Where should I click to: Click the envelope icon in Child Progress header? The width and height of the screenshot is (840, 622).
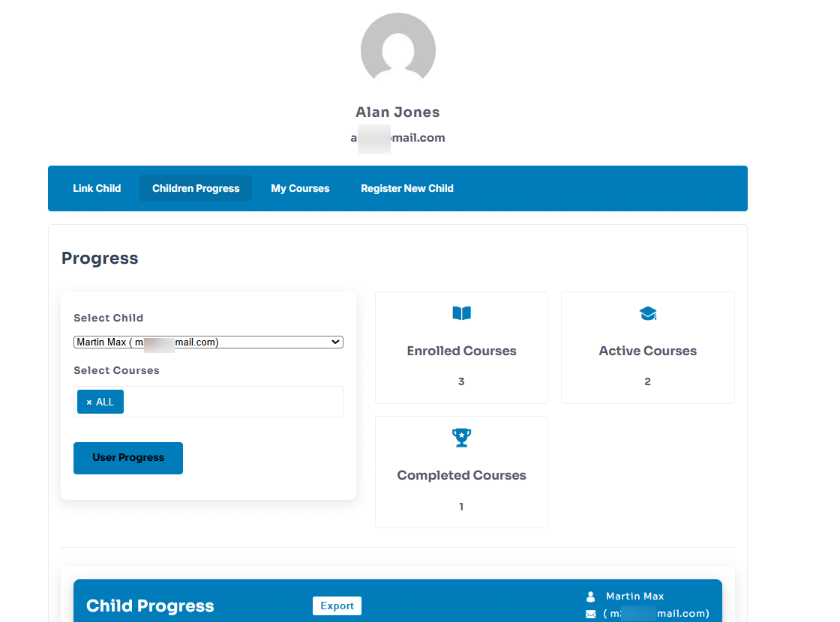590,615
